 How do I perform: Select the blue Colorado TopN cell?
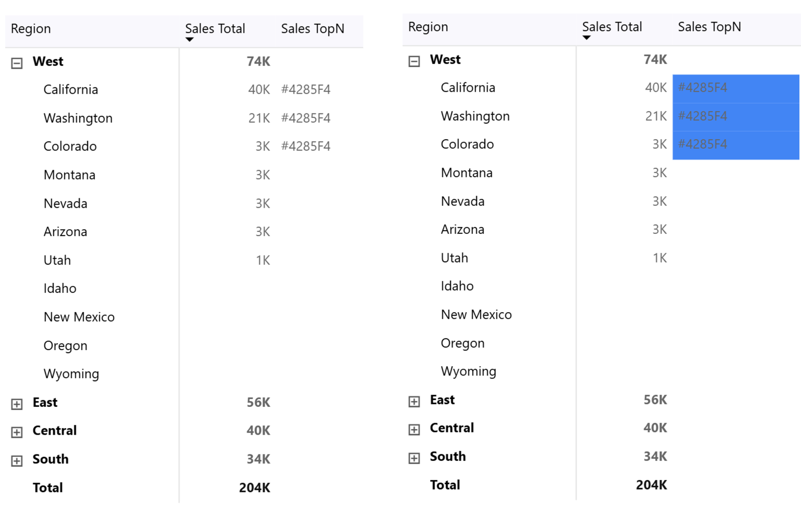coord(736,145)
